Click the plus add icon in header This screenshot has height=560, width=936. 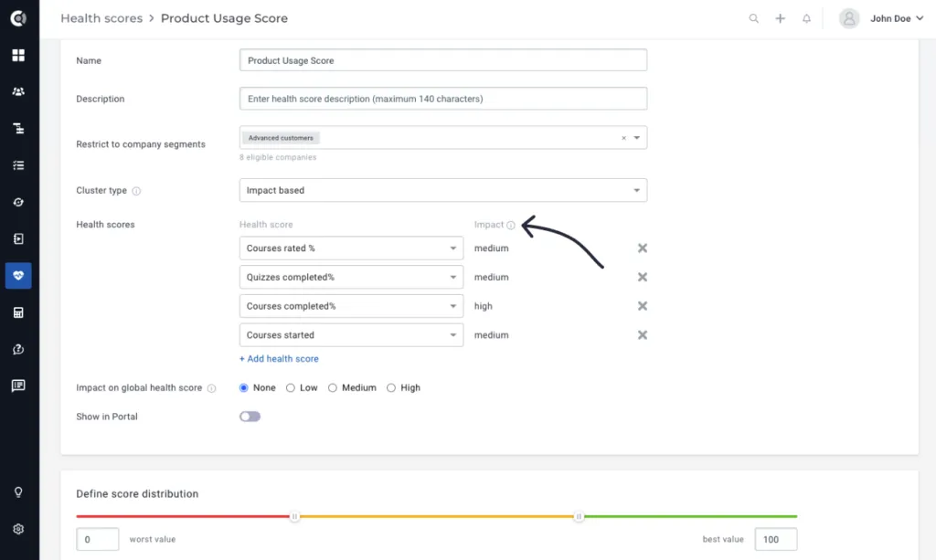click(x=781, y=18)
